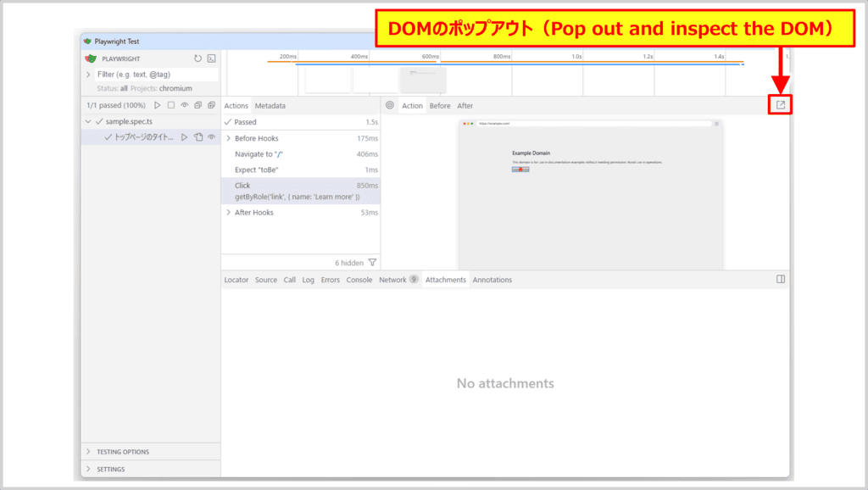Run all tests with play icon
This screenshot has width=868, height=490.
point(157,106)
